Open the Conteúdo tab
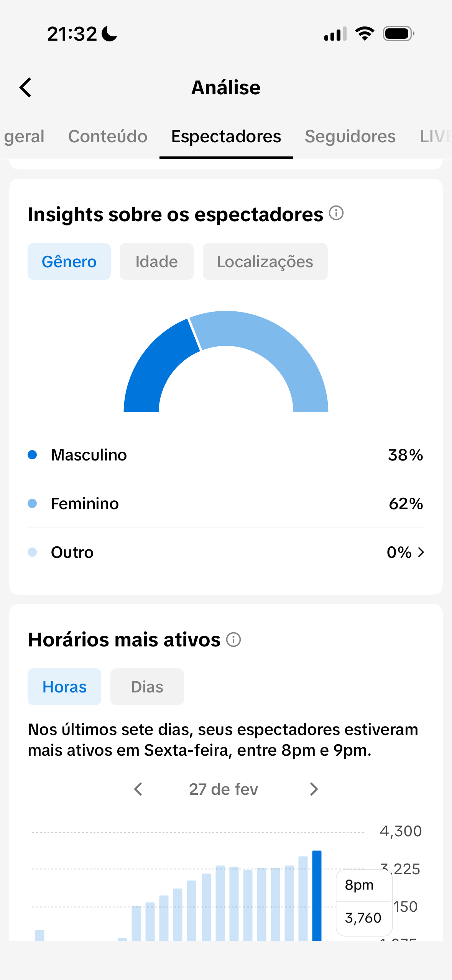 point(108,136)
